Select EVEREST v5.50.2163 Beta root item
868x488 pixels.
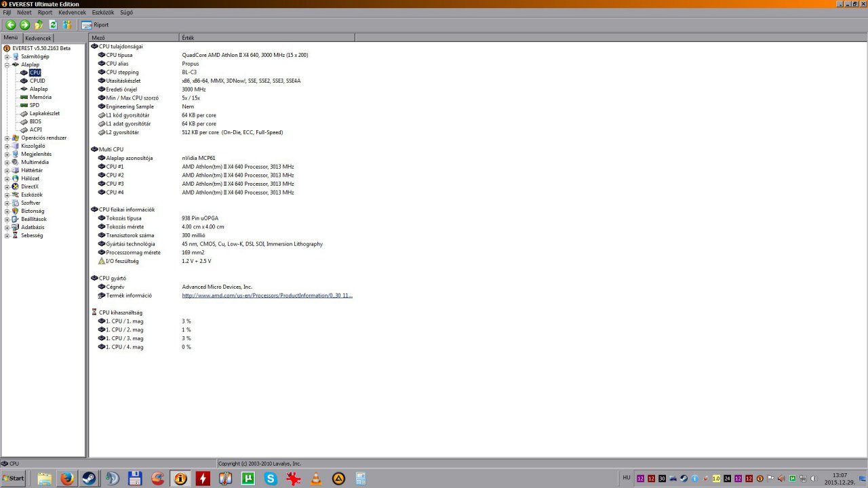point(41,48)
